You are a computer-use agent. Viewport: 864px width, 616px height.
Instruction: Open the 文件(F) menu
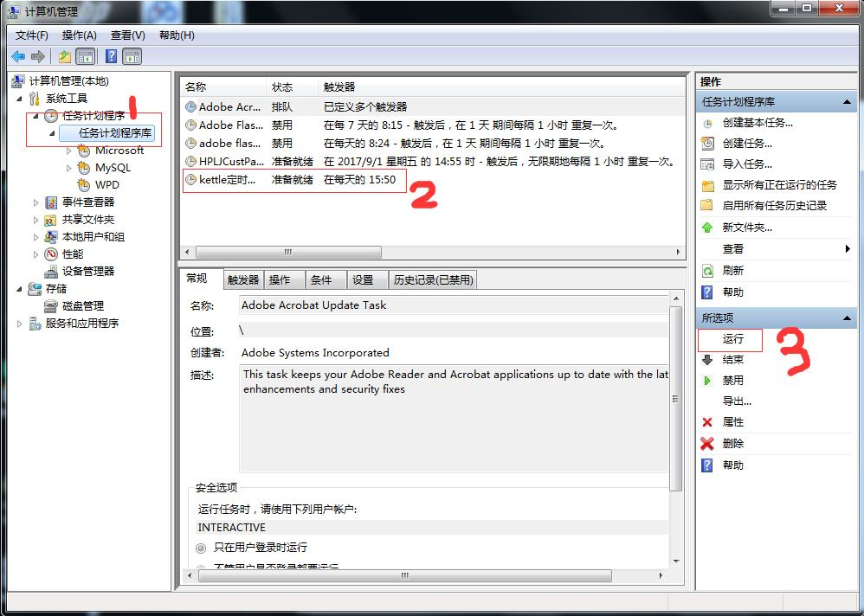pos(31,35)
